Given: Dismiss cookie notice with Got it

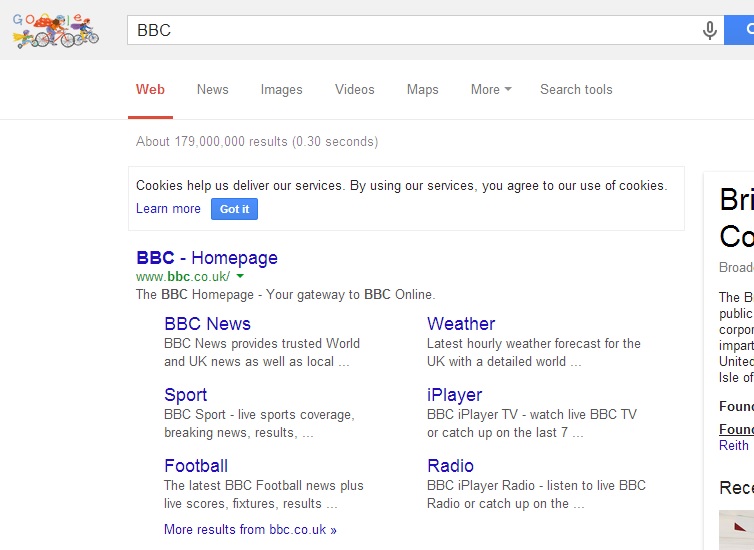Looking at the screenshot, I should point(234,209).
